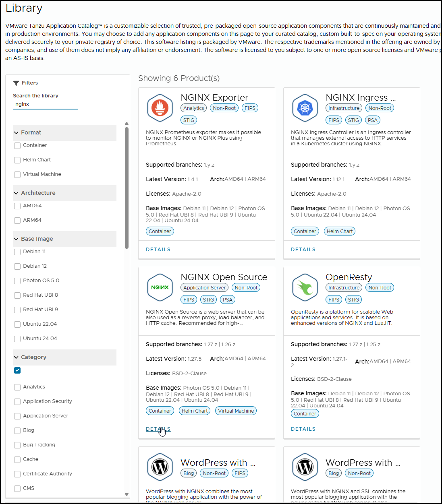The image size is (442, 504).
Task: Click the FIPS tag on NGINX Open Source
Action: click(x=189, y=300)
